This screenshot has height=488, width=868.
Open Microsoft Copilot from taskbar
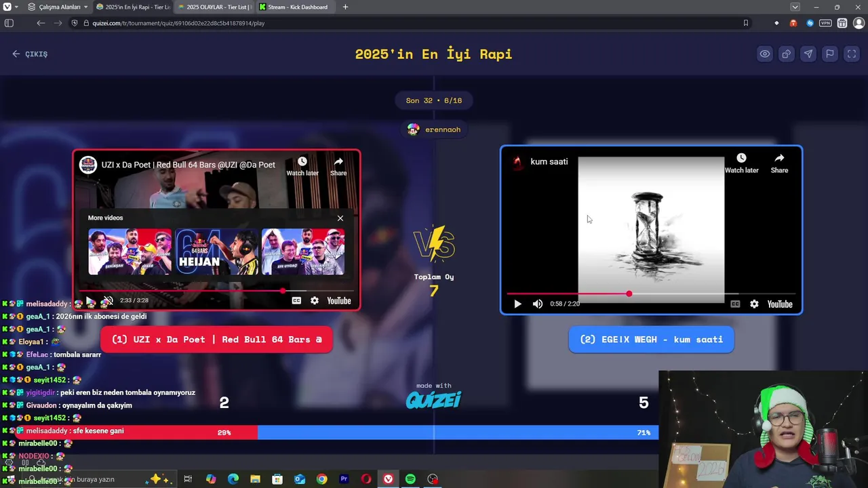211,479
